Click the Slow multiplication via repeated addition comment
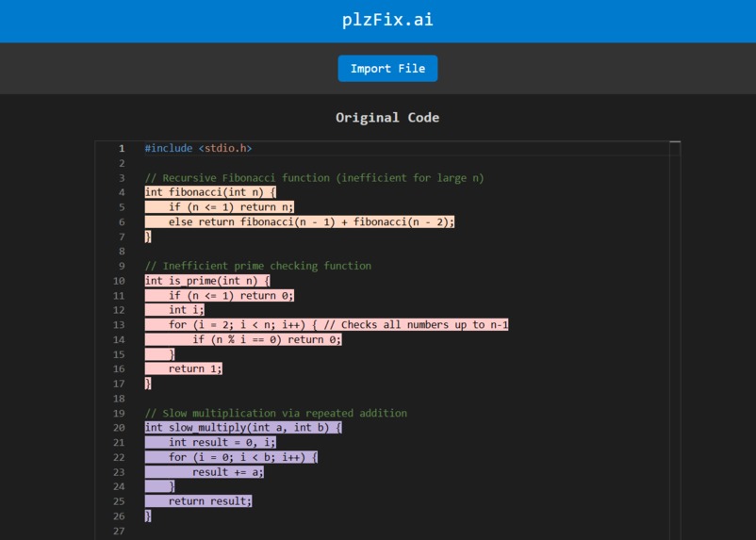The width and height of the screenshot is (756, 540). [276, 413]
